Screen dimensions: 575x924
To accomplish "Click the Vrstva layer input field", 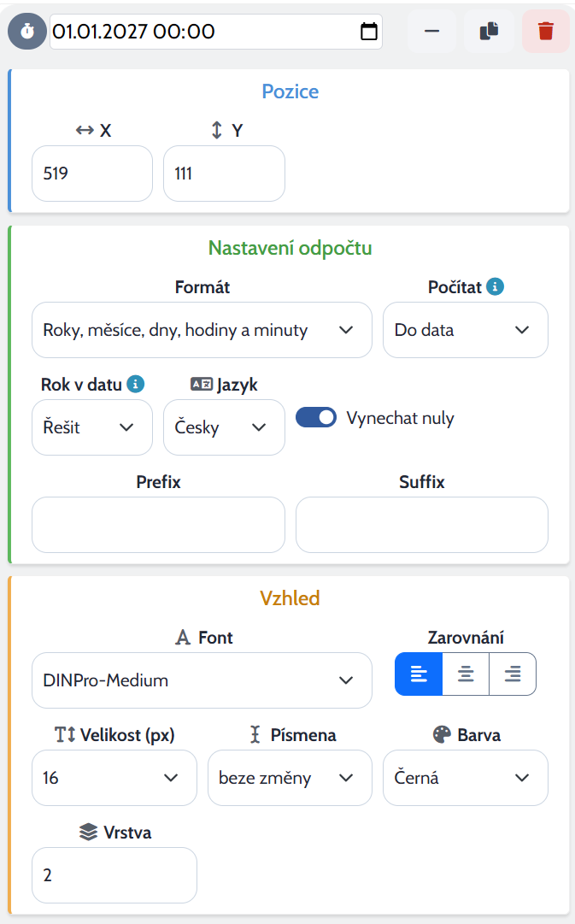I will (x=114, y=875).
